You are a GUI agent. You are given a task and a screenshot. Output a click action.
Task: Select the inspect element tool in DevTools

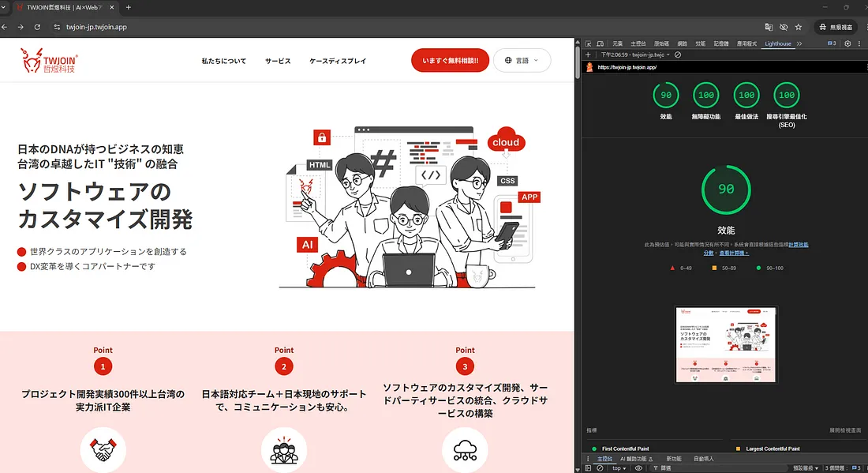(588, 44)
